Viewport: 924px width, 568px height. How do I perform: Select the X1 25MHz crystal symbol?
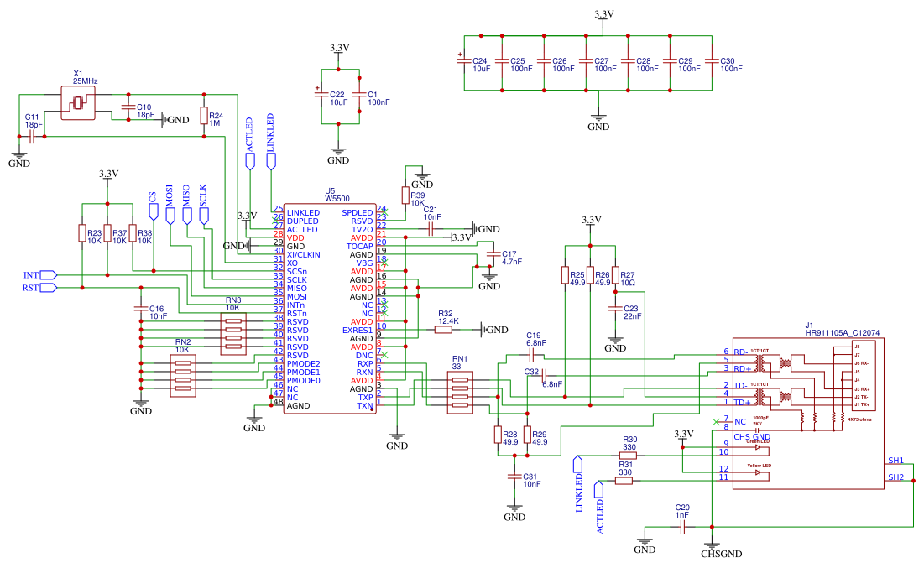[77, 103]
